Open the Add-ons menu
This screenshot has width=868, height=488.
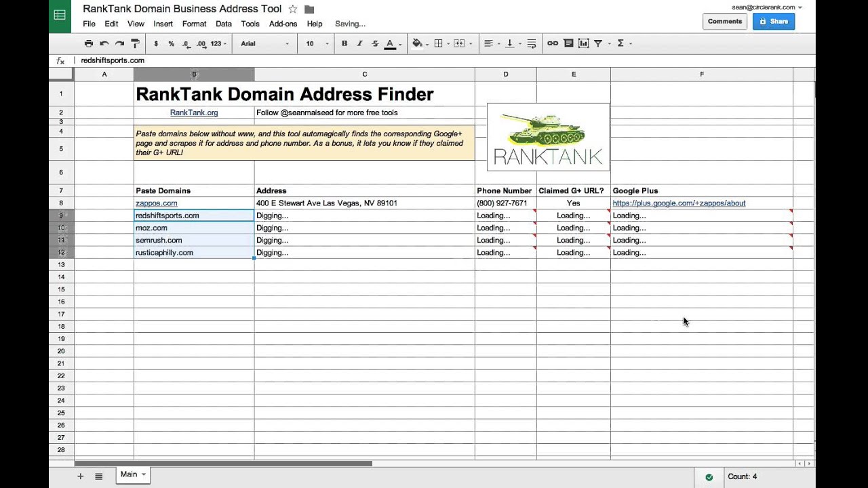(283, 24)
